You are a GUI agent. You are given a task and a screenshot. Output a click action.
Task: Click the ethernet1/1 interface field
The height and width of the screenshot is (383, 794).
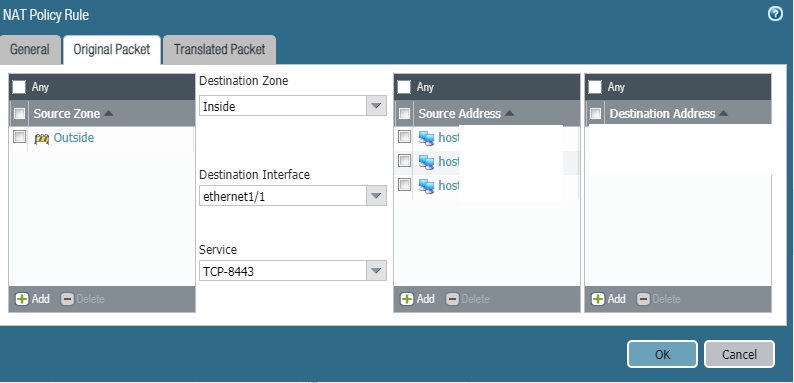(283, 196)
